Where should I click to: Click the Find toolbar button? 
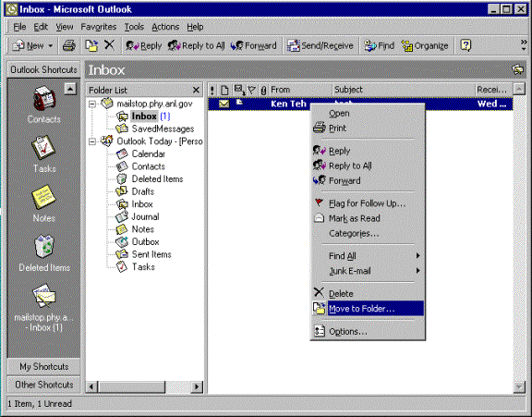pyautogui.click(x=379, y=45)
